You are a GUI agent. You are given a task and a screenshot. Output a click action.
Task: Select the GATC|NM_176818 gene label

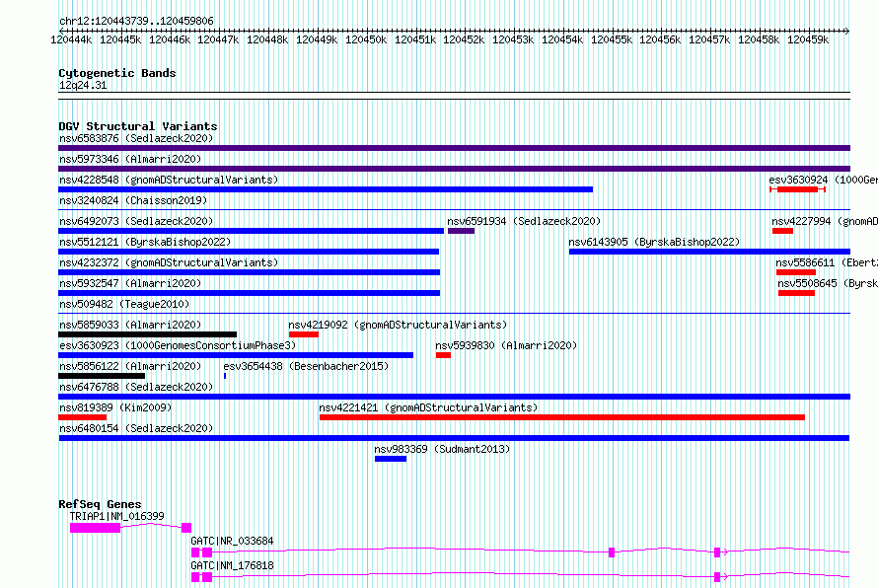(233, 565)
